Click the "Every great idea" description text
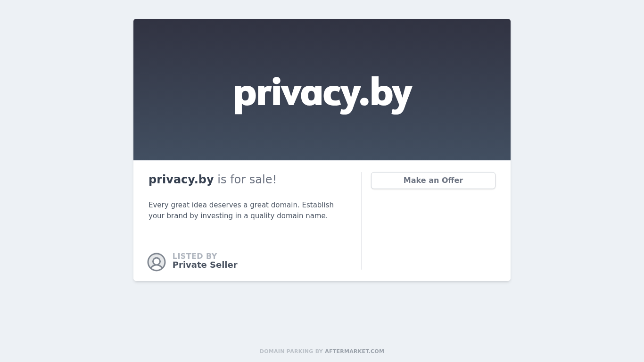This screenshot has height=362, width=644. point(177,205)
